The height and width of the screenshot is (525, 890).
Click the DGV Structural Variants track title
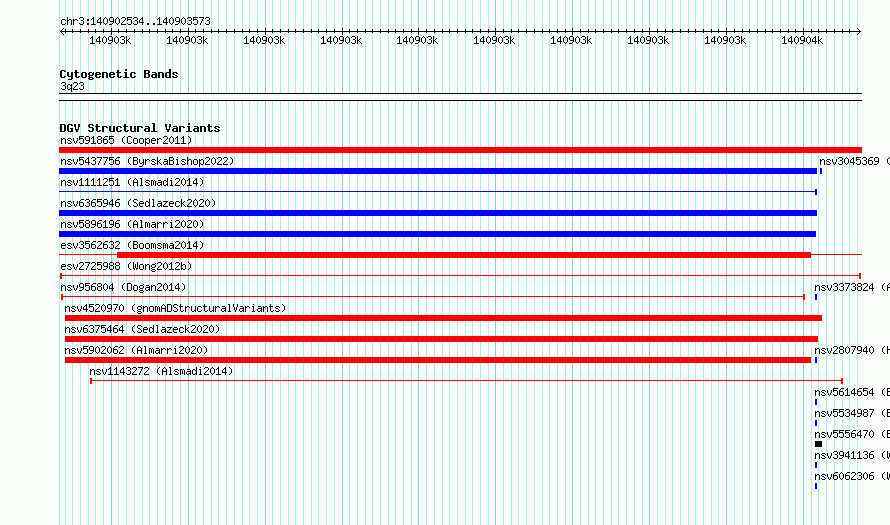click(x=140, y=128)
